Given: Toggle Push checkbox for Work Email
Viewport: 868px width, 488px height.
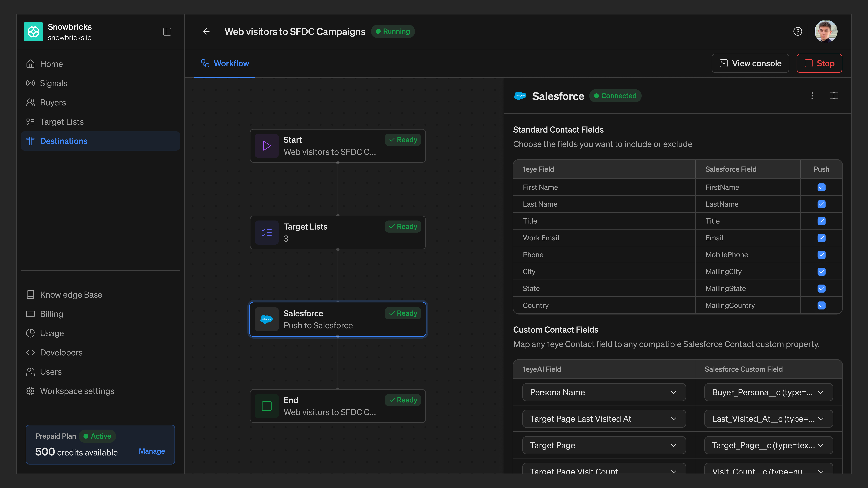Looking at the screenshot, I should (821, 238).
